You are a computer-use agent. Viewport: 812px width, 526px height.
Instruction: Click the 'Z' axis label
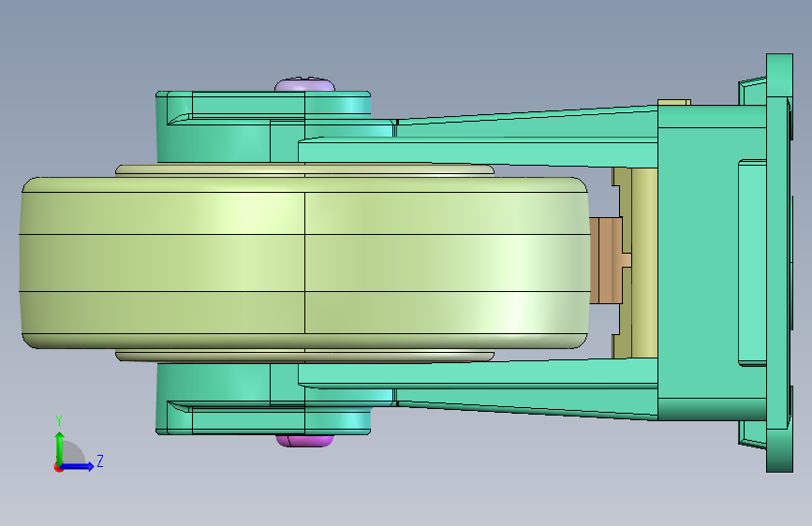click(100, 460)
